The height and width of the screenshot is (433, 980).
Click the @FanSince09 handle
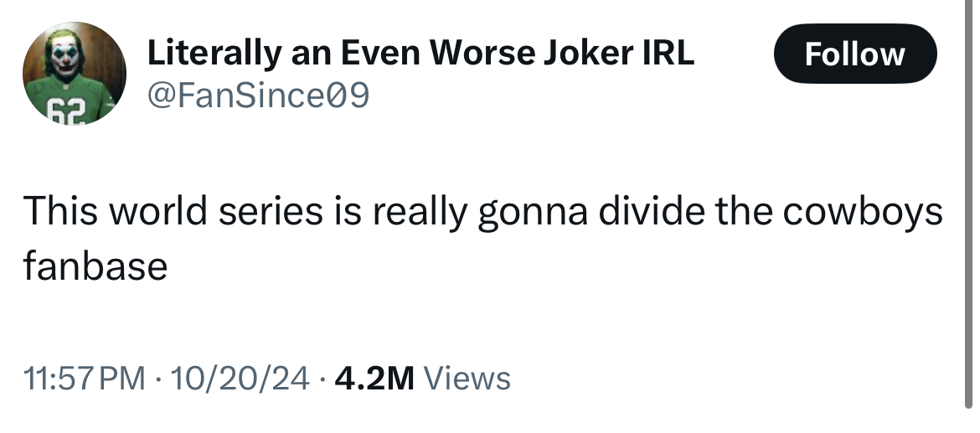pyautogui.click(x=257, y=97)
